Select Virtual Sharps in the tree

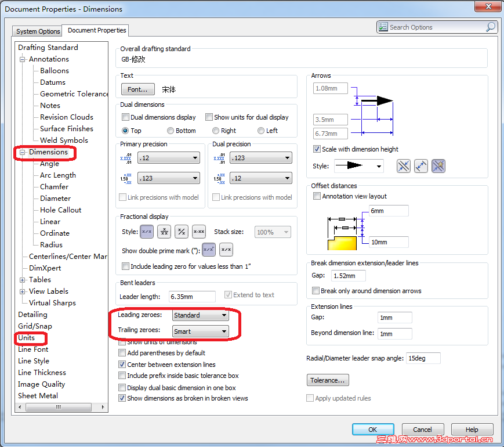(x=52, y=303)
